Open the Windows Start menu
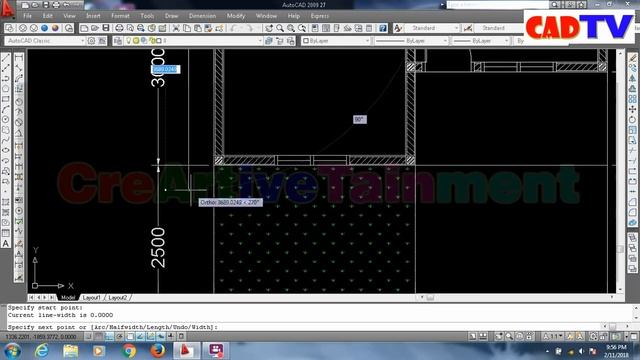 pyautogui.click(x=12, y=351)
